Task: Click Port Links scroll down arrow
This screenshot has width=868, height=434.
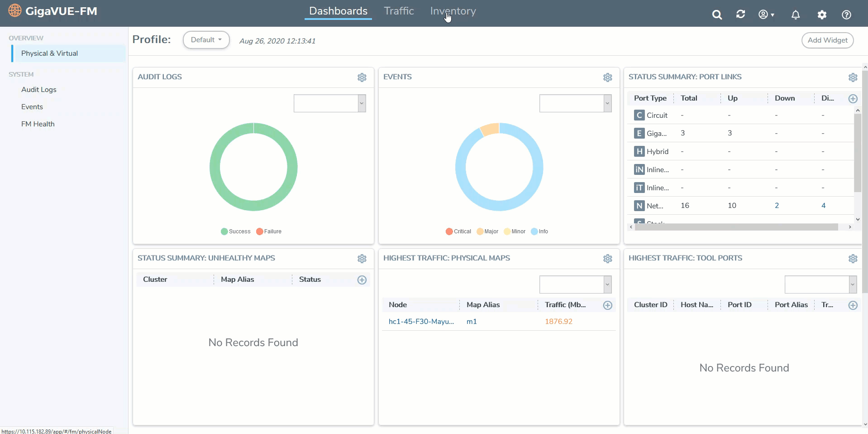Action: [858, 219]
